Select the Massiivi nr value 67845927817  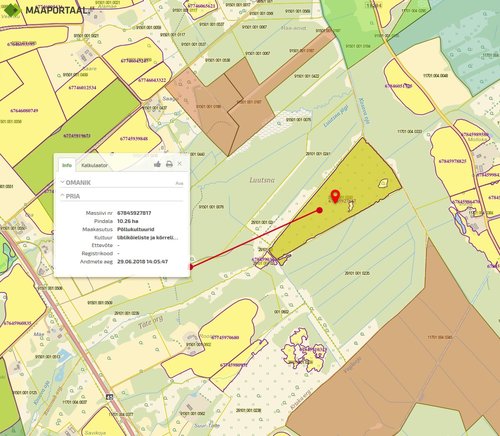tap(134, 213)
